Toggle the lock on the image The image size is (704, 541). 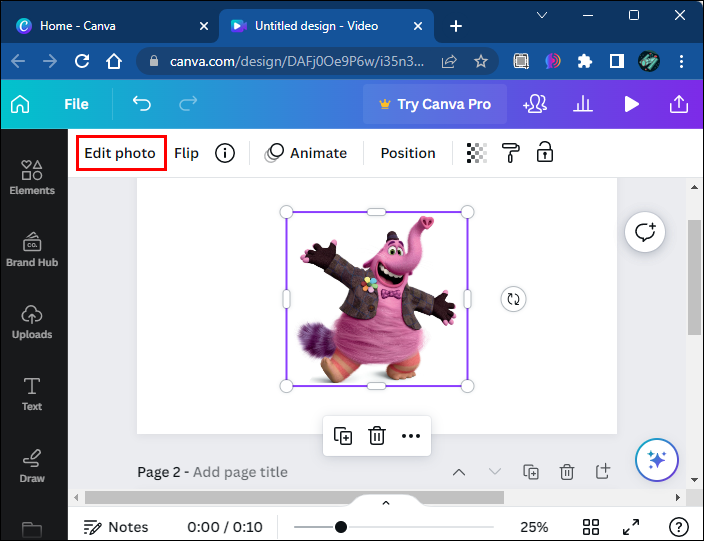coord(545,152)
